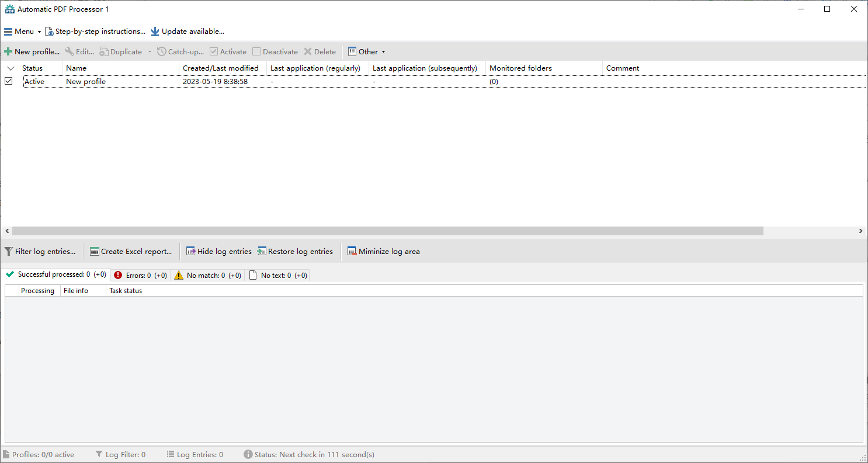Switch to Errors tab
This screenshot has width=868, height=463.
click(x=140, y=276)
